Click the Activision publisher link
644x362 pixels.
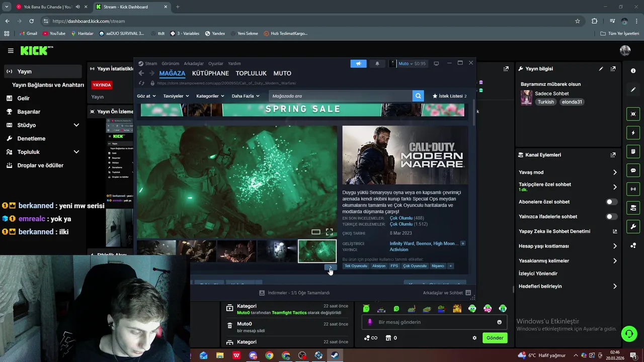pos(399,250)
